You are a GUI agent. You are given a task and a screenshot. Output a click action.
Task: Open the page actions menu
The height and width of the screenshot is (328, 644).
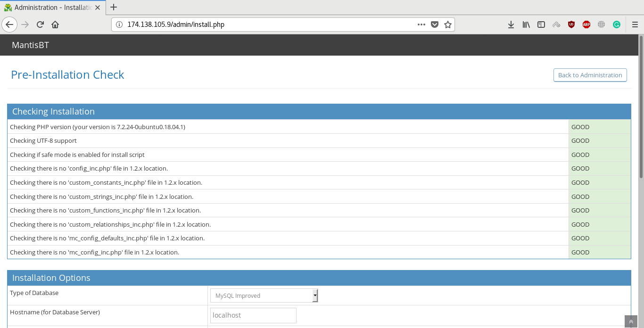421,25
